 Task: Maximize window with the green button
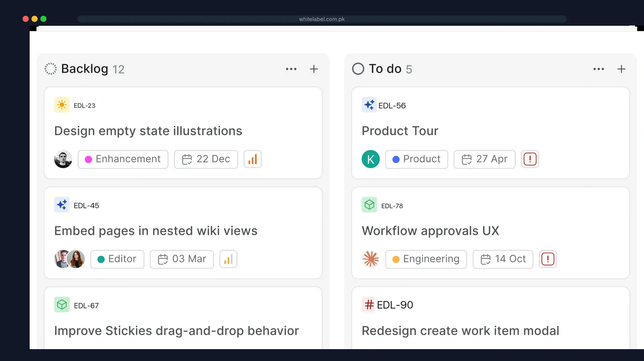(x=43, y=19)
